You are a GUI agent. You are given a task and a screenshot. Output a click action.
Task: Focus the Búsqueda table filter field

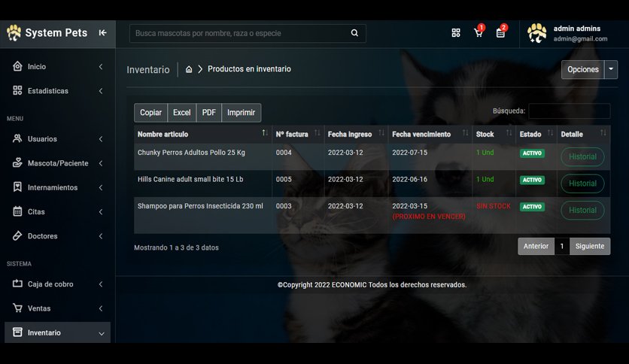coord(570,111)
